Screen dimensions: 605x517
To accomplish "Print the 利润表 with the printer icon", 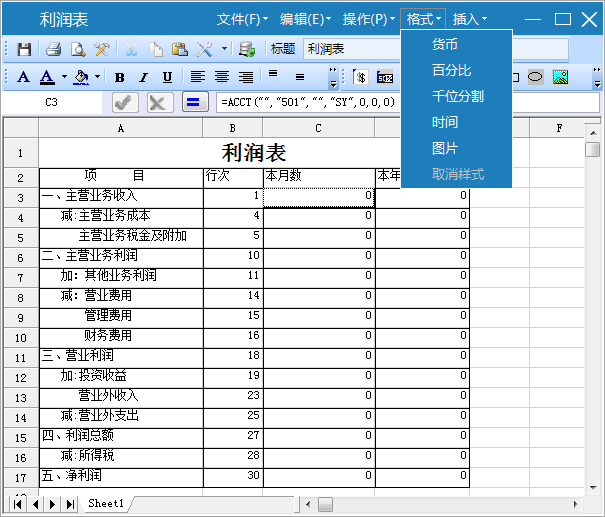I will tap(53, 49).
